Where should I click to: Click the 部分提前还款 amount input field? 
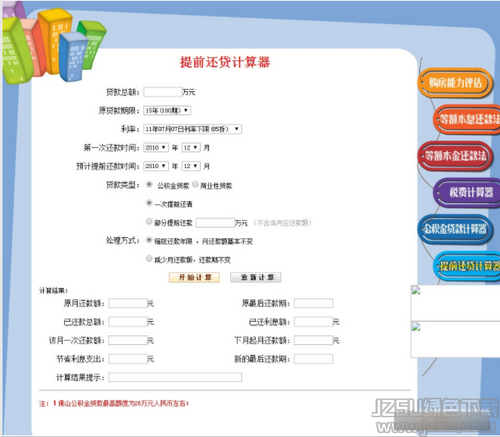[215, 223]
